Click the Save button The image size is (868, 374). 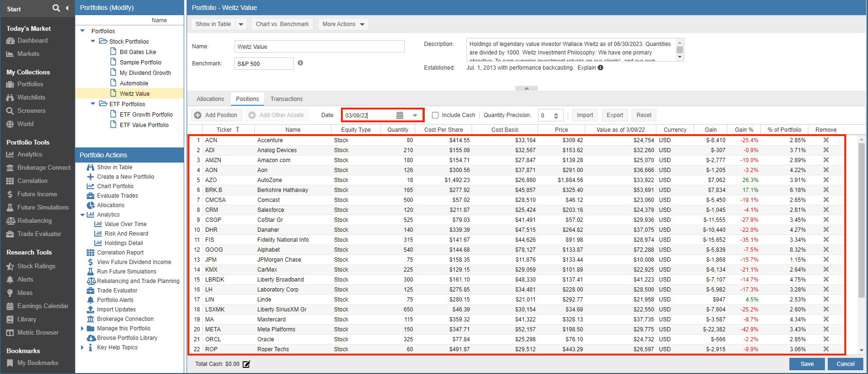(x=807, y=364)
